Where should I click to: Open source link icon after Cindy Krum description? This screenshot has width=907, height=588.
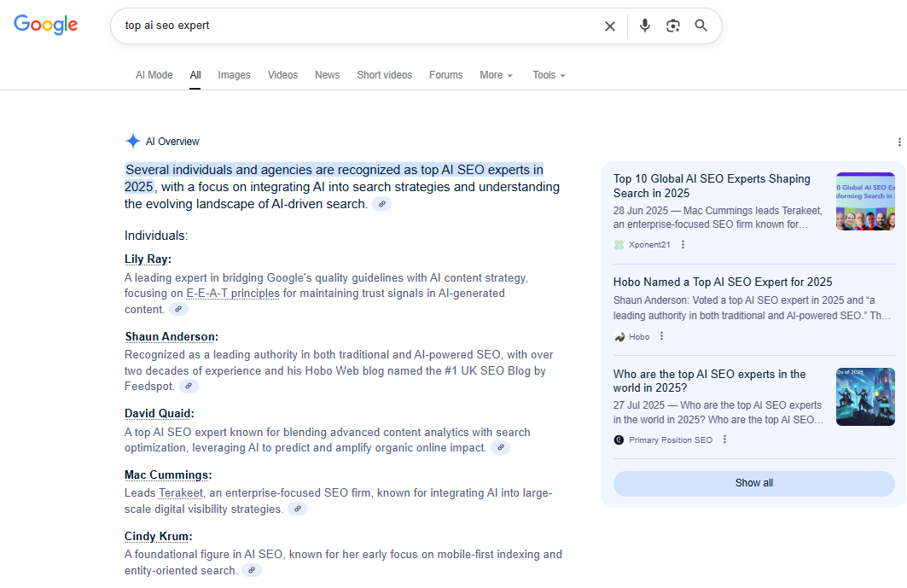point(252,571)
